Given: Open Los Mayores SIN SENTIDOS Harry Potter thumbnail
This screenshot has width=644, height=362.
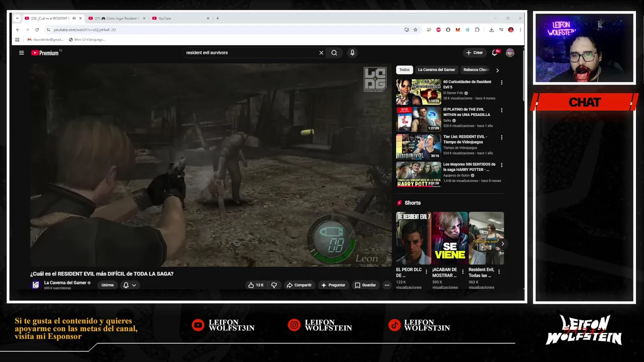Looking at the screenshot, I should [x=419, y=174].
